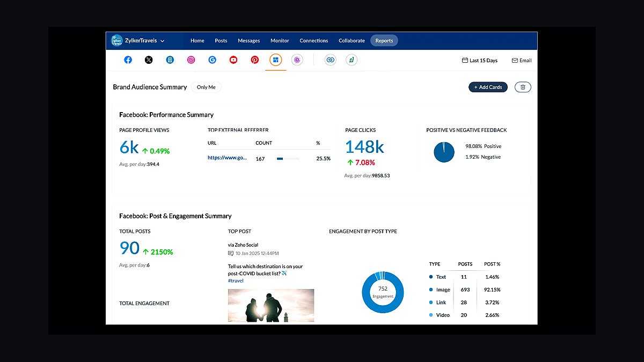The height and width of the screenshot is (362, 644).
Task: Open the Posts tab
Action: [221, 41]
